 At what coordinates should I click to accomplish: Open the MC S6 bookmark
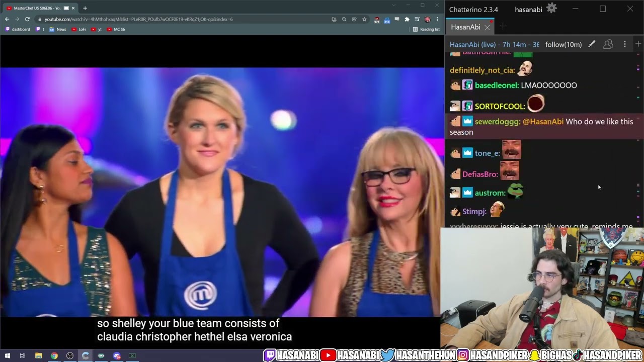click(116, 29)
